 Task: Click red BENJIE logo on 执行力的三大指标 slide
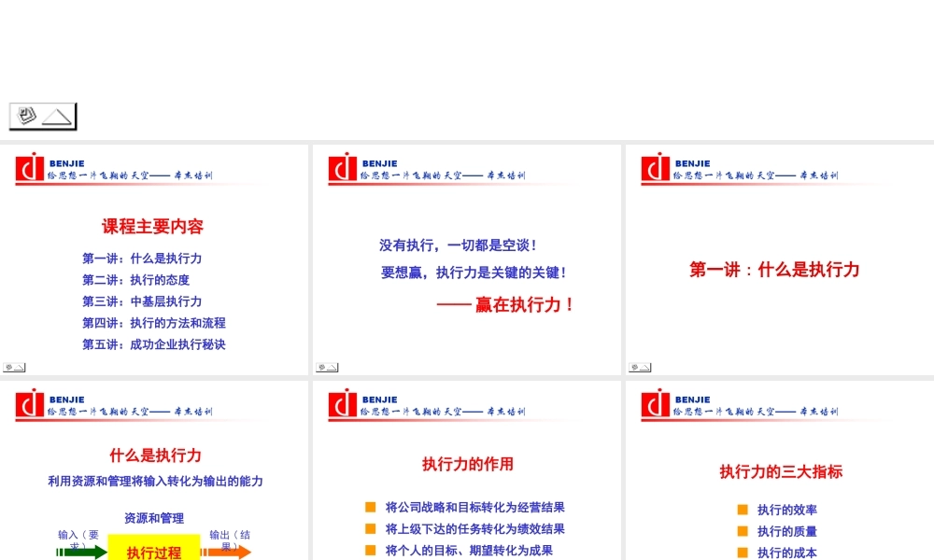[x=656, y=403]
